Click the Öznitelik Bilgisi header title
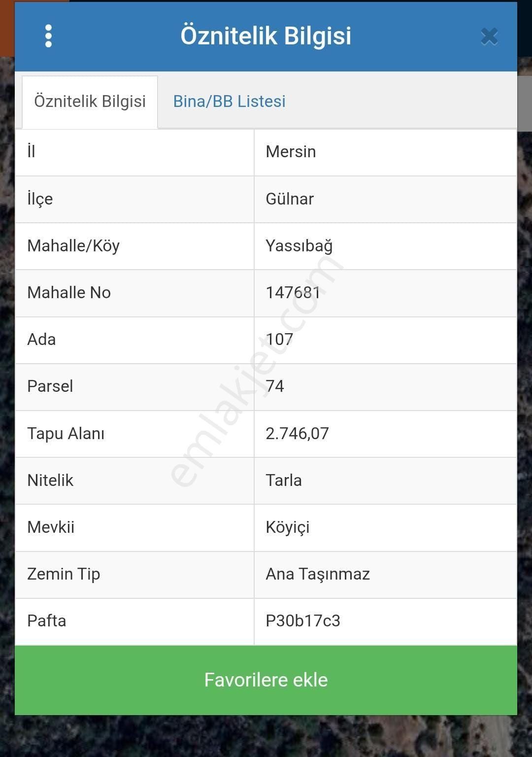The height and width of the screenshot is (757, 532). 266,36
